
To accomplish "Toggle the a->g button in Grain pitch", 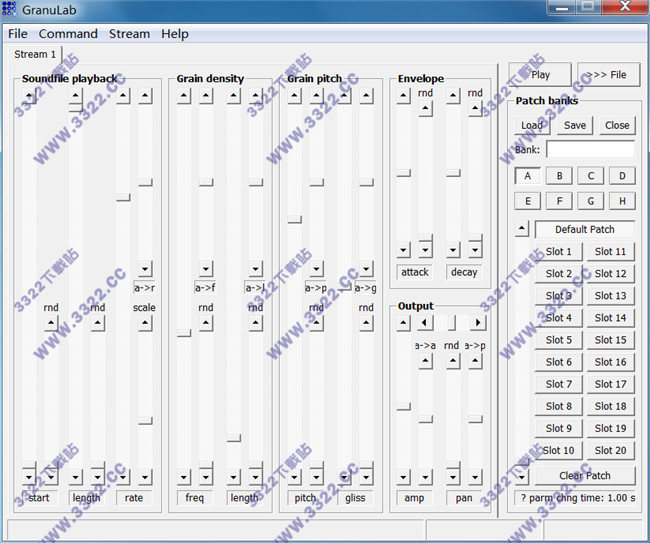I will click(x=365, y=288).
